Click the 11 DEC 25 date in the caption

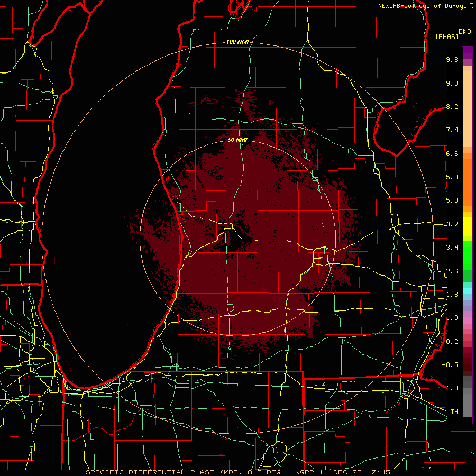click(x=342, y=472)
